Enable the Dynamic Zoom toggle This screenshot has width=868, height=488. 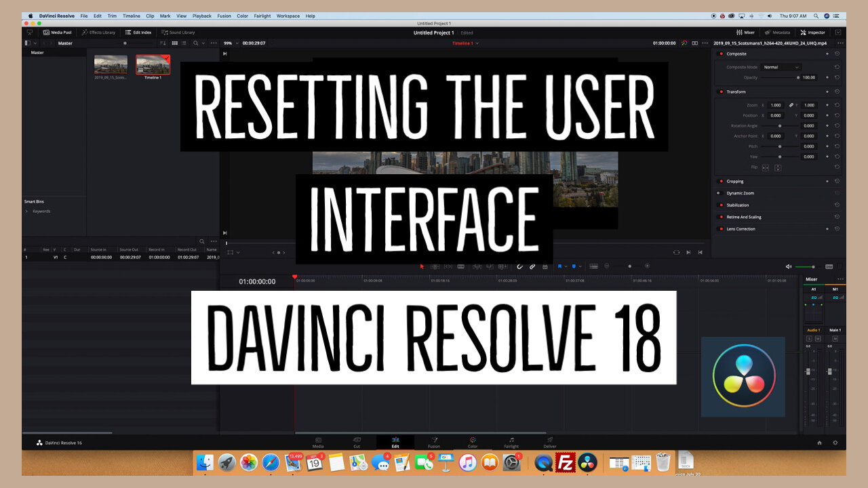click(721, 193)
